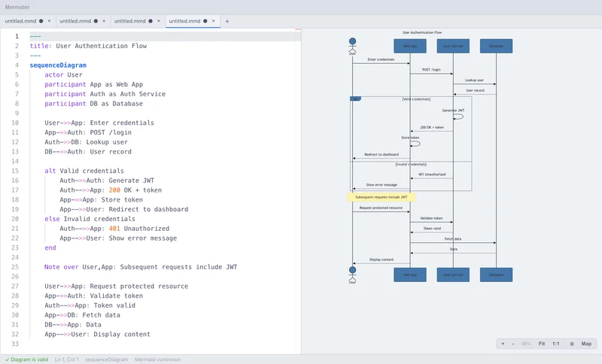Click the sequenceDiagram keyword on line 4
The height and width of the screenshot is (364, 602).
click(58, 65)
